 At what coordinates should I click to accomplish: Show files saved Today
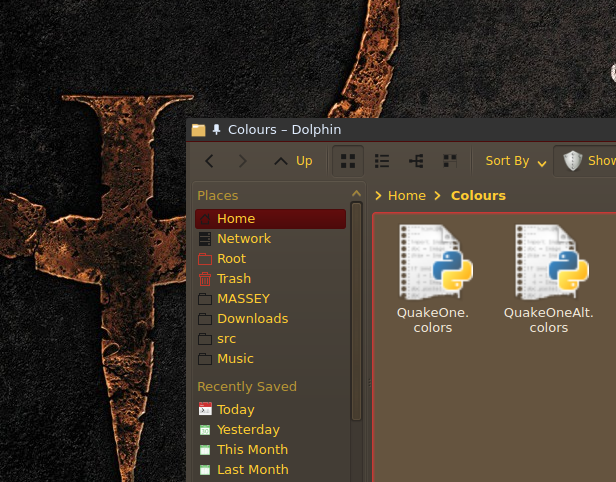click(270, 410)
